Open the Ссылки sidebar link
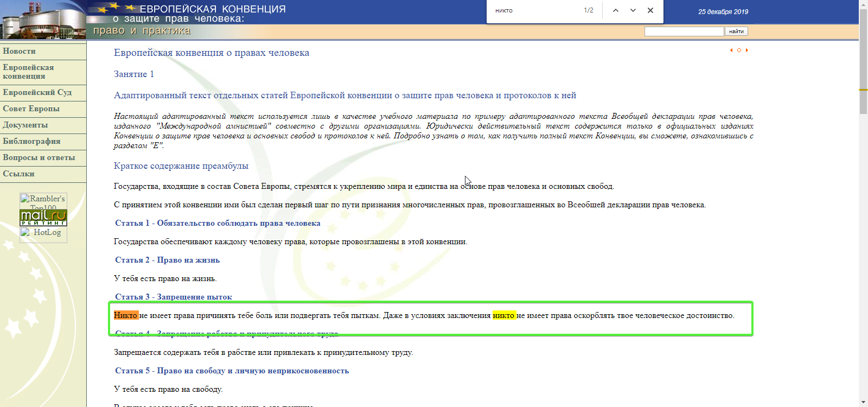Image resolution: width=868 pixels, height=407 pixels. pos(18,174)
